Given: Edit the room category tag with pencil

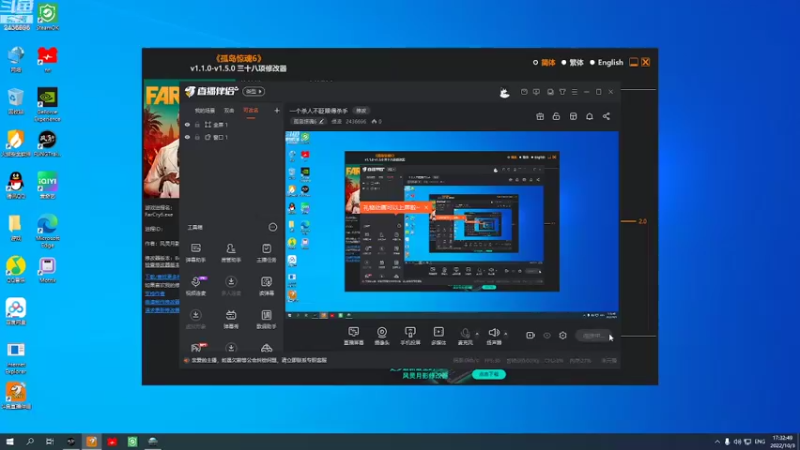Looking at the screenshot, I should [x=309, y=121].
